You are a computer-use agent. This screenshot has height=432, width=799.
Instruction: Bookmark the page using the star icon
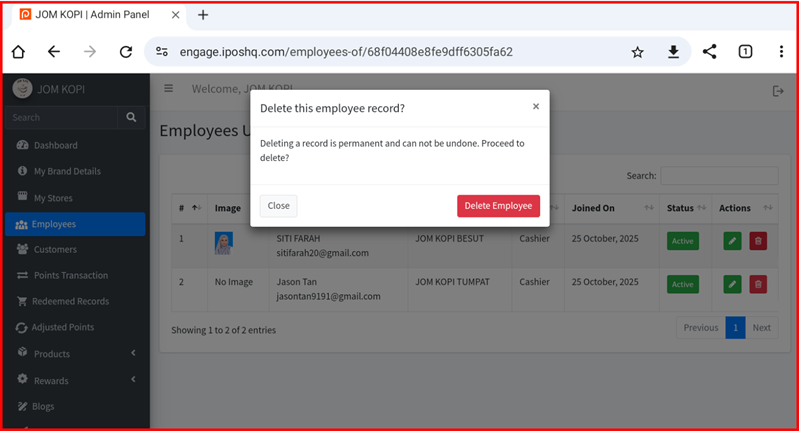(x=637, y=52)
